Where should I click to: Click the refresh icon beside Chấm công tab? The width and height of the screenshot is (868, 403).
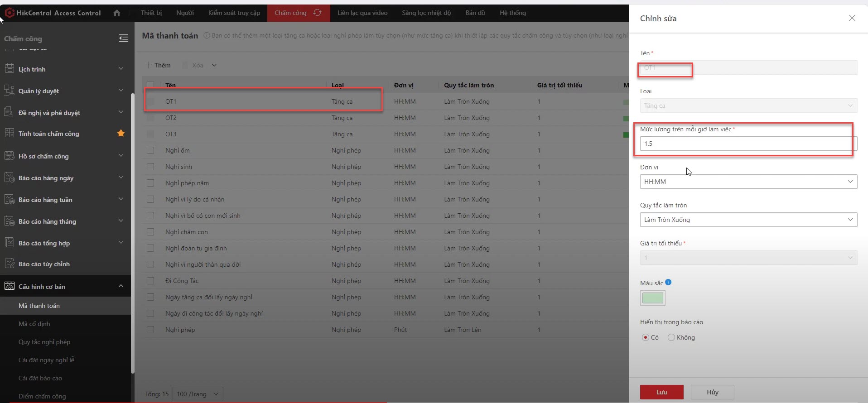318,13
